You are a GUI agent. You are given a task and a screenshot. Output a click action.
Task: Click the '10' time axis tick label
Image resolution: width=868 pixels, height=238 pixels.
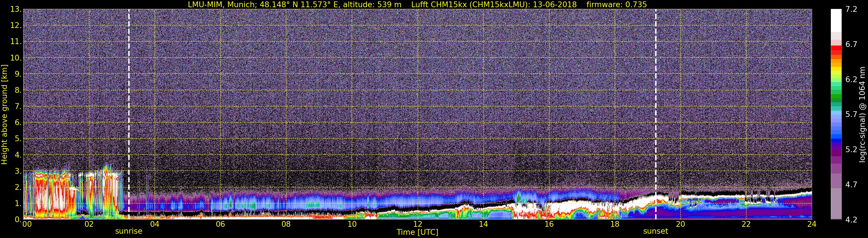(x=352, y=224)
